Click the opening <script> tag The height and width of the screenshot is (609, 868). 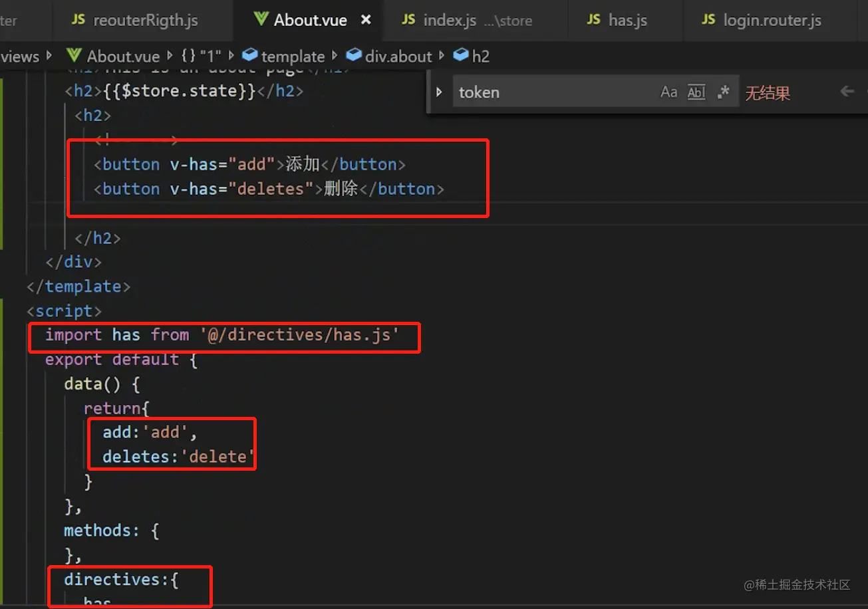[64, 311]
